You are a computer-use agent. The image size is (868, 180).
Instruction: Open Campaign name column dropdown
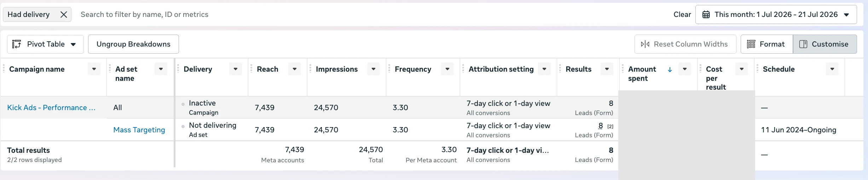(94, 69)
